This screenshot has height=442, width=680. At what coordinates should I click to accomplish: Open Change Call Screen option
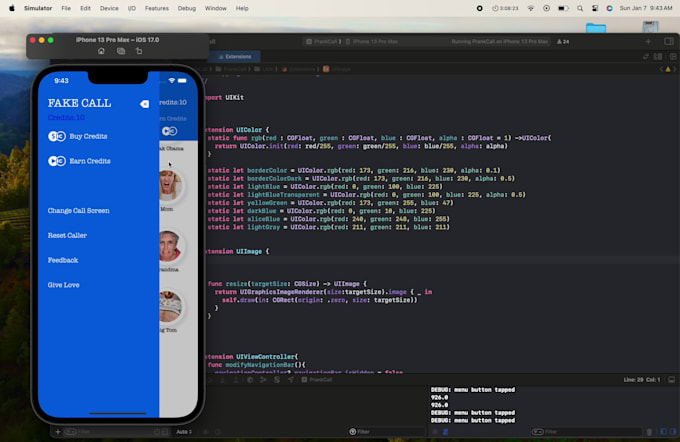[x=78, y=210]
